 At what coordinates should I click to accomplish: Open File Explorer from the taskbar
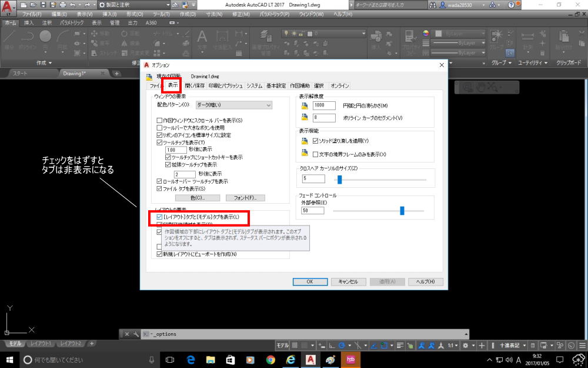(211, 360)
